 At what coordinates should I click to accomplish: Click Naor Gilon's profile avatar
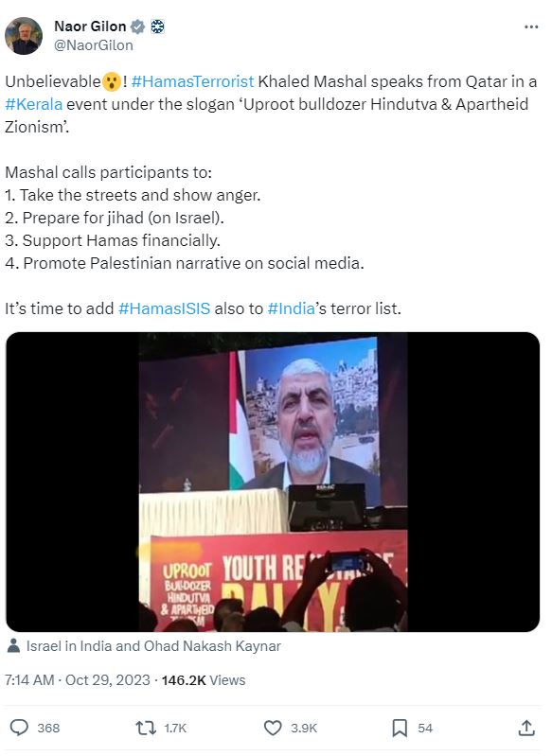24,36
